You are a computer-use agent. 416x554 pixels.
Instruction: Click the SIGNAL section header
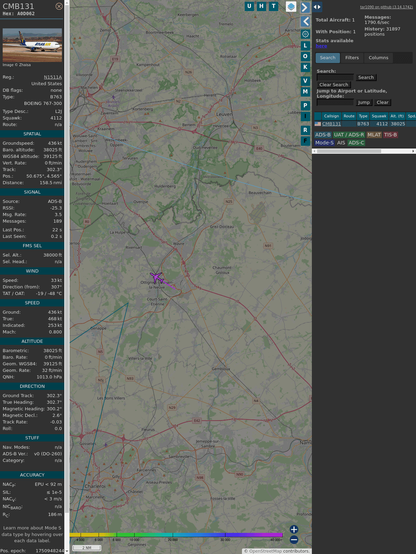(x=32, y=192)
